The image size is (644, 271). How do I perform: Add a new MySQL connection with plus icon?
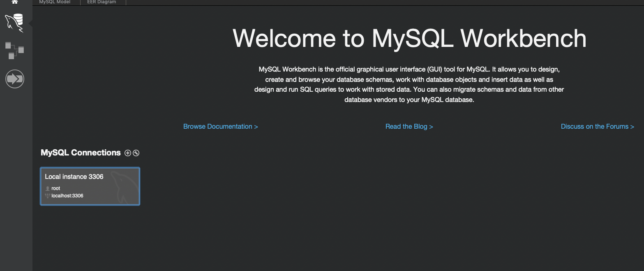(x=128, y=153)
